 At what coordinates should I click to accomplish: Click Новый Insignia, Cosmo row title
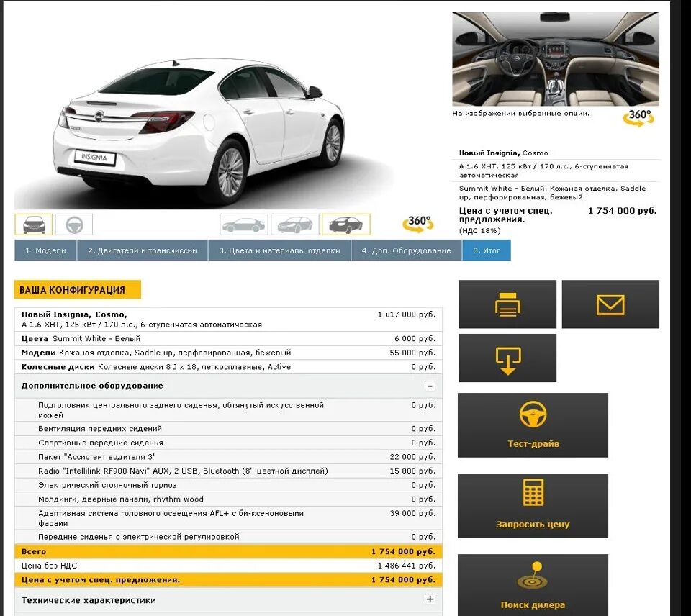74,314
